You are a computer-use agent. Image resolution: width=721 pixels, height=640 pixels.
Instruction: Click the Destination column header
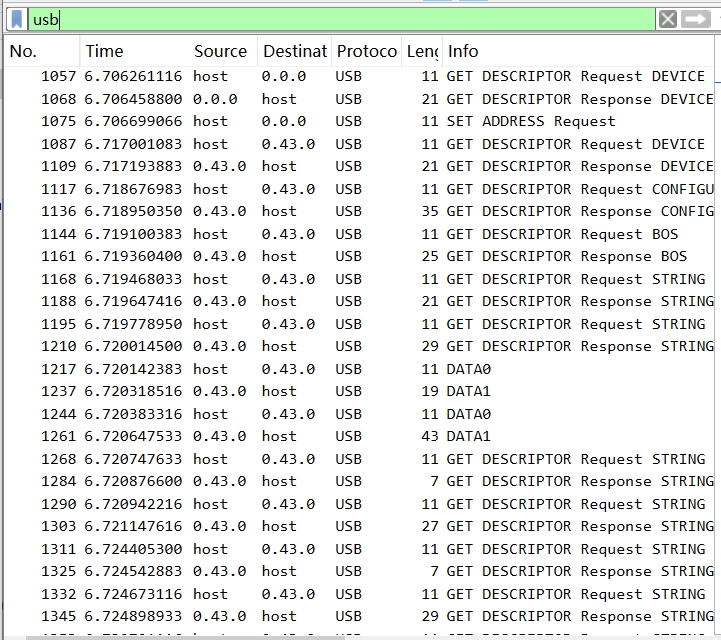coord(294,51)
